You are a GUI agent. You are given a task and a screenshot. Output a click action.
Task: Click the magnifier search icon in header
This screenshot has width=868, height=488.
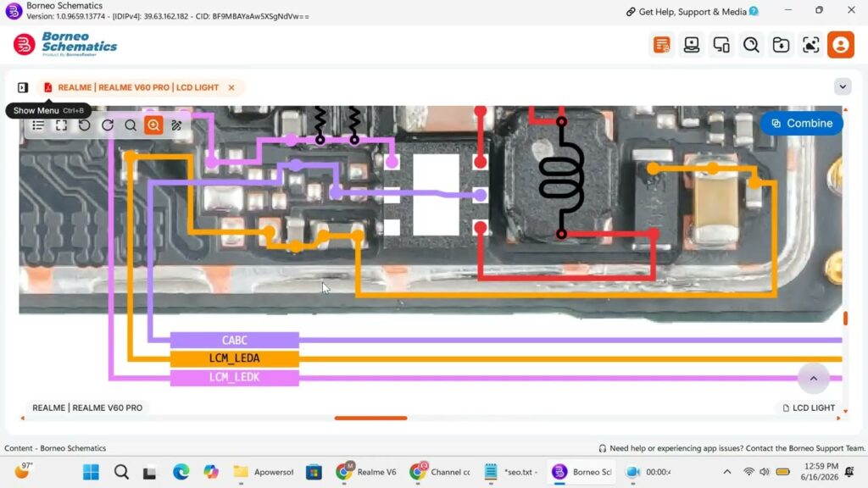pos(751,45)
